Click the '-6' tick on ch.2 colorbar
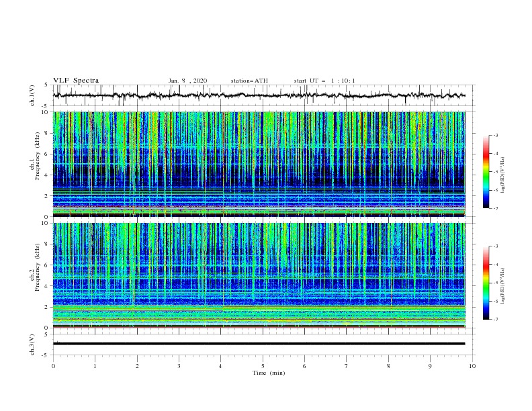This screenshot has width=532, height=411. [x=495, y=301]
